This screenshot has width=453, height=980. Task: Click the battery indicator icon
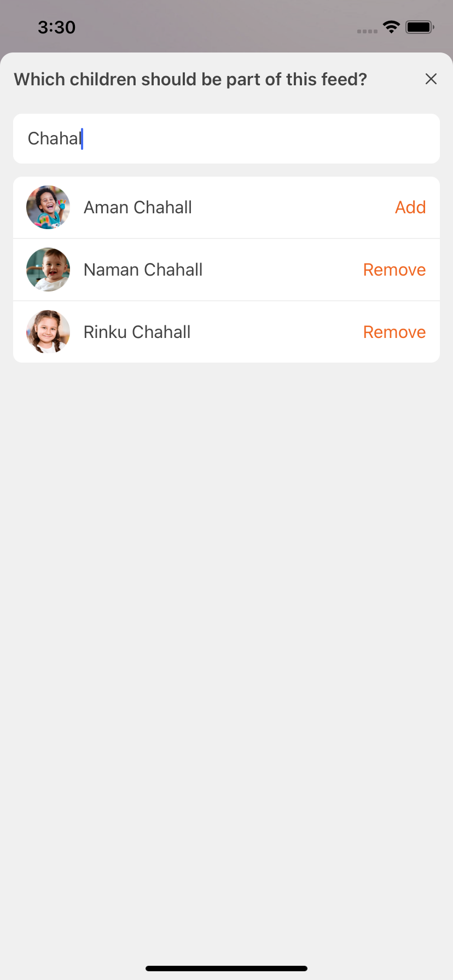pyautogui.click(x=420, y=27)
